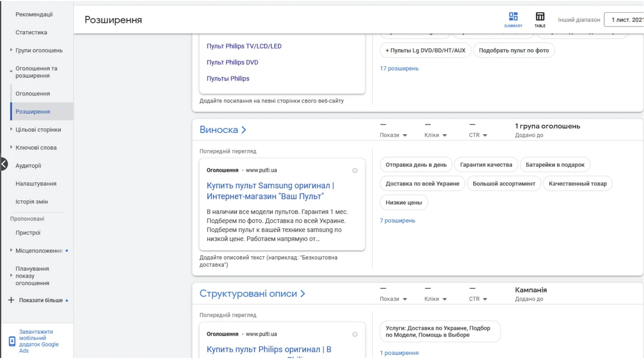Open Рекомендації in the sidebar
This screenshot has height=363, width=644.
[34, 15]
